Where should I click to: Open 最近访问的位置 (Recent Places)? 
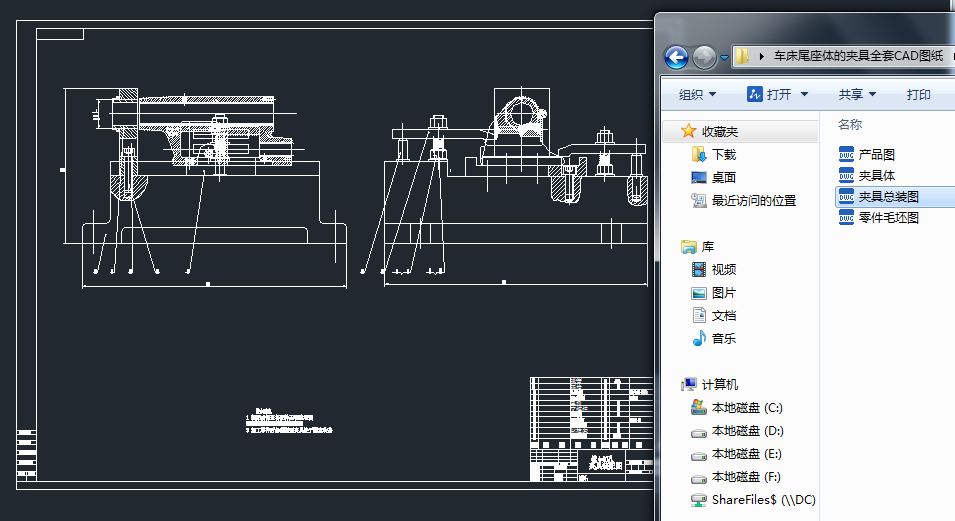click(753, 200)
